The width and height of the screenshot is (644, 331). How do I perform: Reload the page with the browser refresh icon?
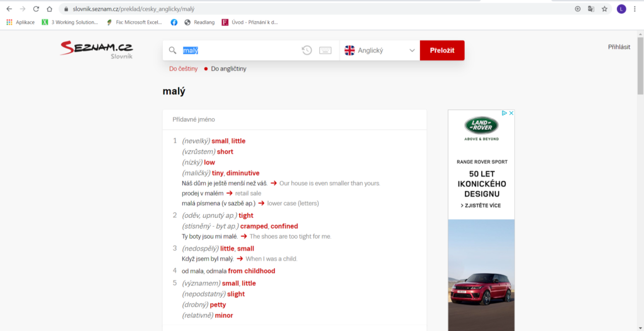point(36,9)
